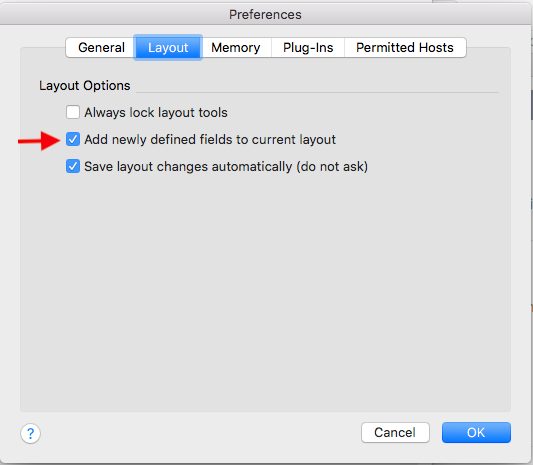The height and width of the screenshot is (465, 533).
Task: Open the Memory tab
Action: (236, 48)
